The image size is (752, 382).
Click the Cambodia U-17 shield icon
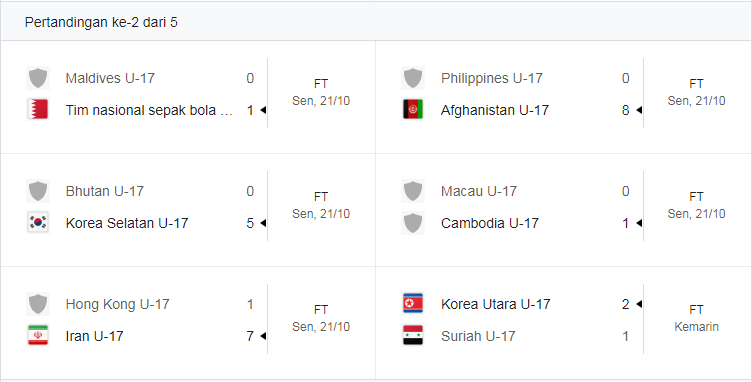[413, 222]
